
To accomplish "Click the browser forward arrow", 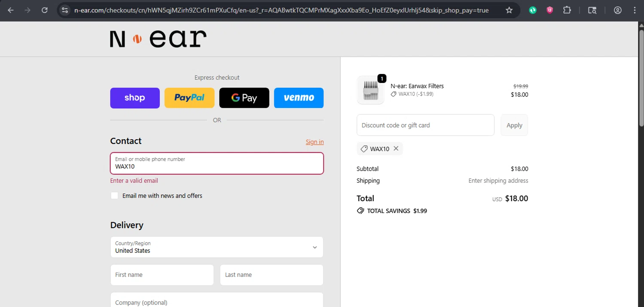I will pos(27,10).
